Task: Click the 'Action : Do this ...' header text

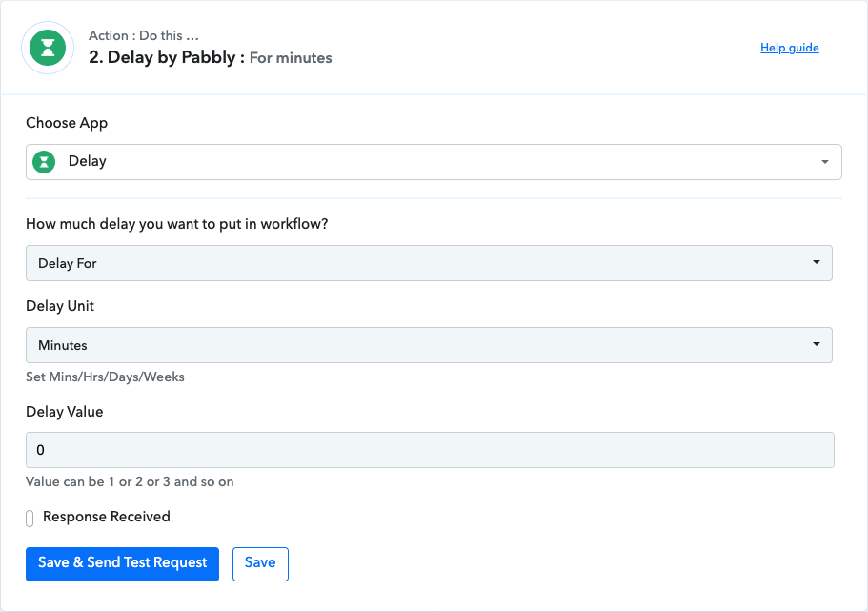Action: [144, 35]
